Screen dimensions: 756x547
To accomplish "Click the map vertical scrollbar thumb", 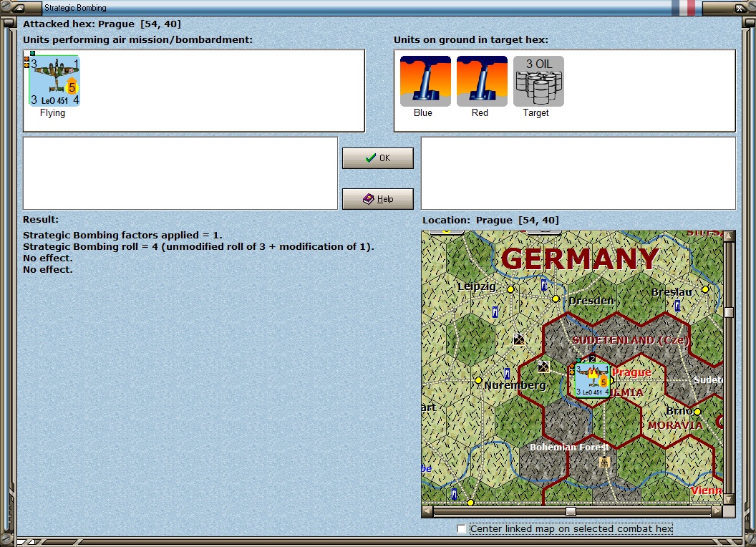I will pyautogui.click(x=729, y=312).
